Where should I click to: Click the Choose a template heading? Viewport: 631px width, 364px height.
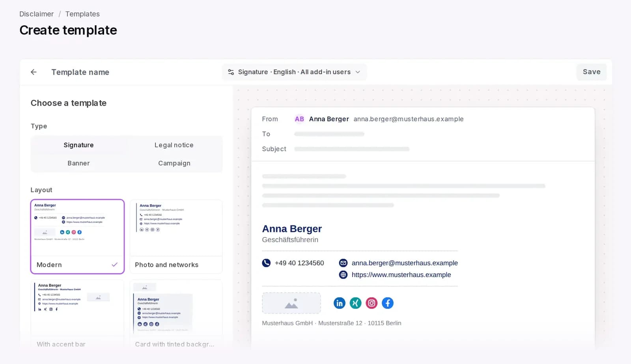[x=69, y=103]
